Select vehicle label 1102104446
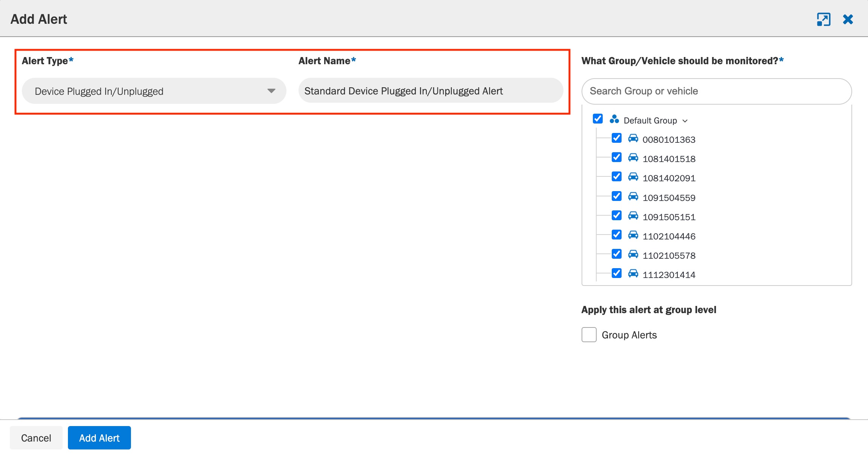 point(669,236)
